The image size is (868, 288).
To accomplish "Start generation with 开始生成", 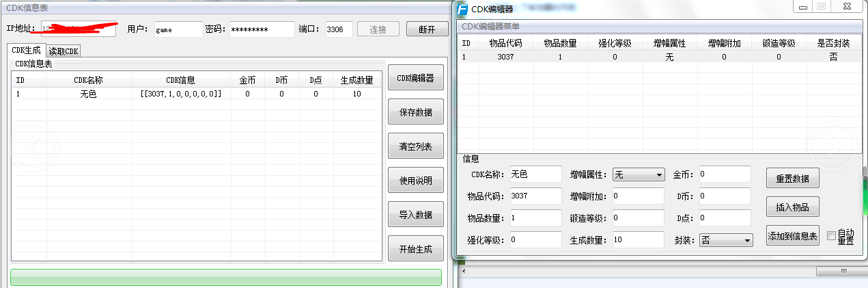I will click(x=415, y=249).
